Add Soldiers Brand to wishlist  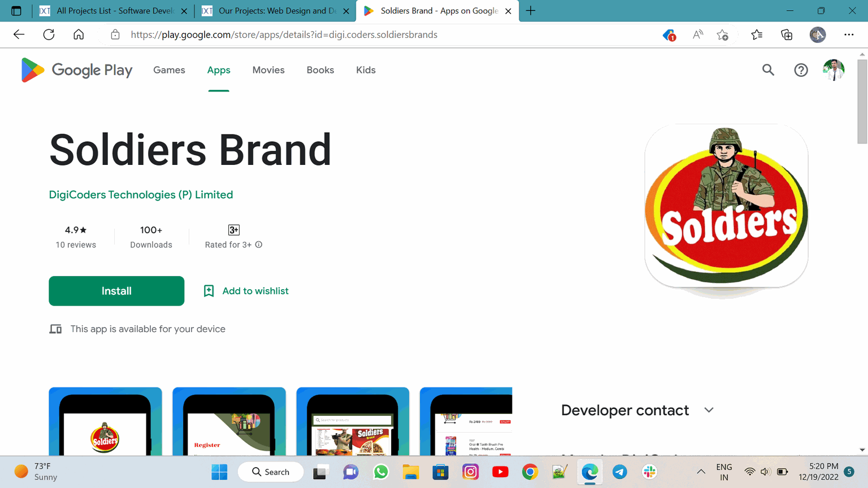[246, 291]
